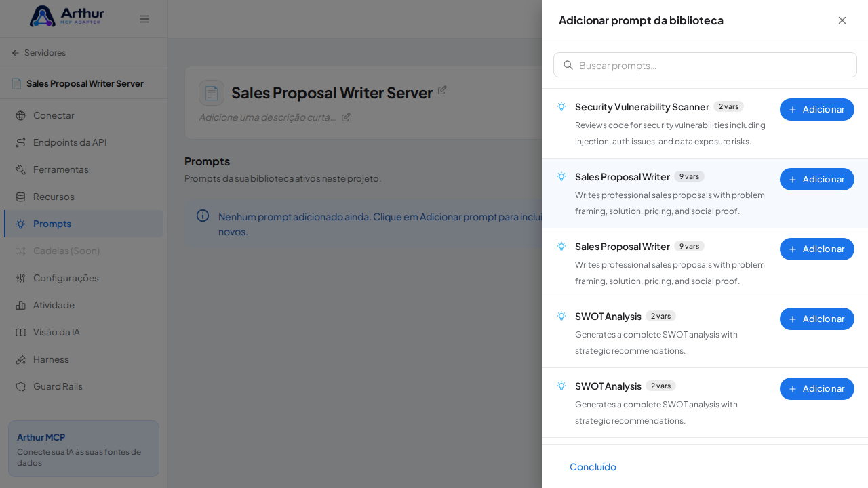Open Guard Rails via its shield icon
The height and width of the screenshot is (488, 868).
tap(20, 386)
